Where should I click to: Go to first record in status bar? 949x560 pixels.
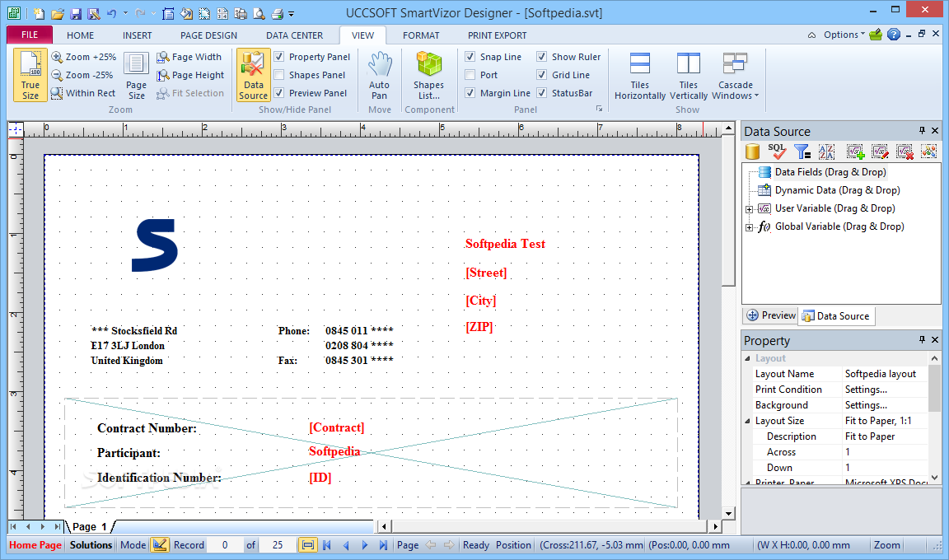coord(327,545)
